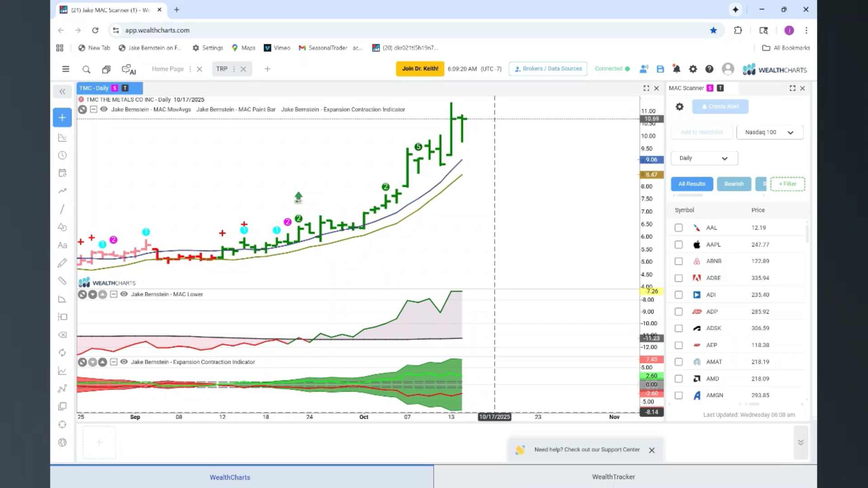Show Bearish scanner results
This screenshot has width=868, height=488.
click(x=734, y=184)
